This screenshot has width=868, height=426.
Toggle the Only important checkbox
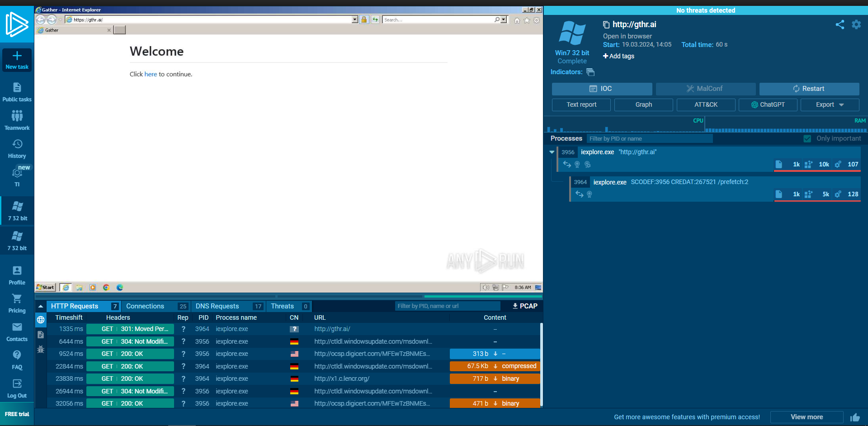point(807,139)
